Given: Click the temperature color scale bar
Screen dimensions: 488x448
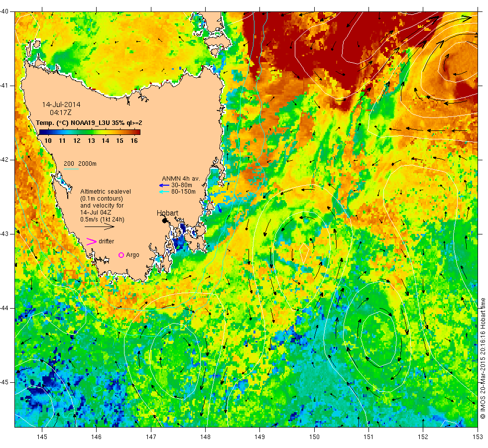Looking at the screenshot, I should point(90,132).
